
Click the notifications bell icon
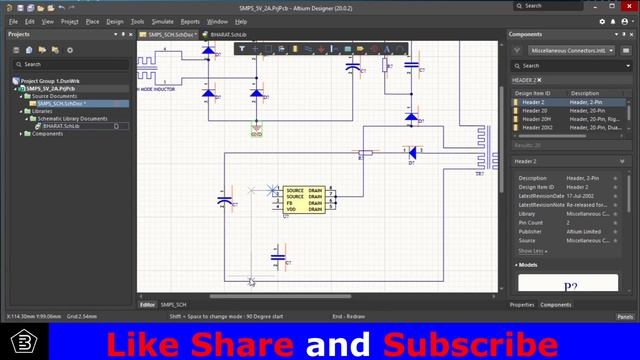coord(613,22)
